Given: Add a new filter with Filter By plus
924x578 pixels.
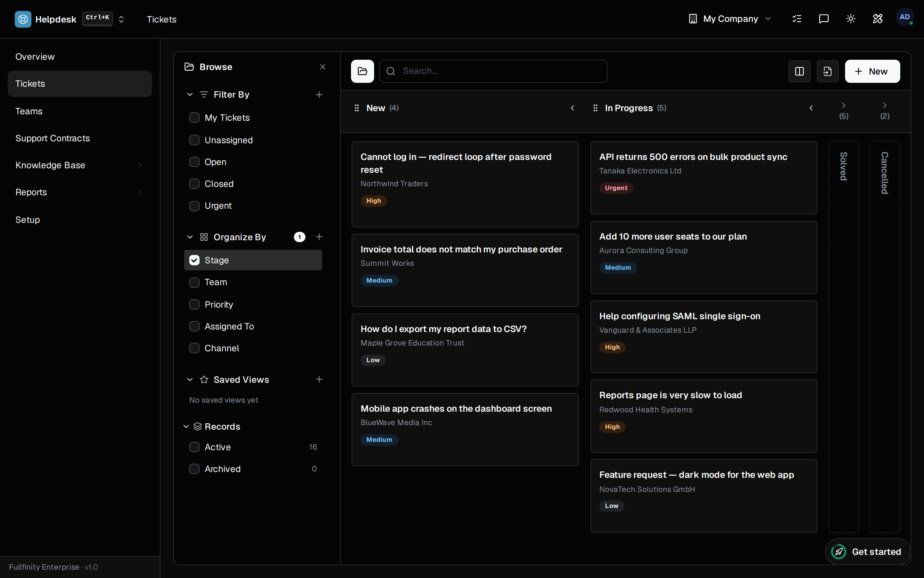Looking at the screenshot, I should click(319, 94).
